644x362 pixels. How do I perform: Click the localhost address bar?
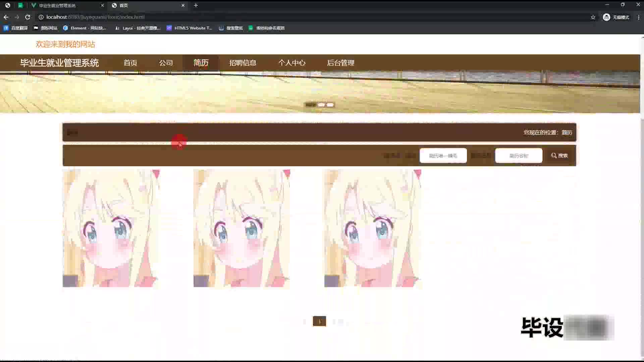pyautogui.click(x=95, y=17)
